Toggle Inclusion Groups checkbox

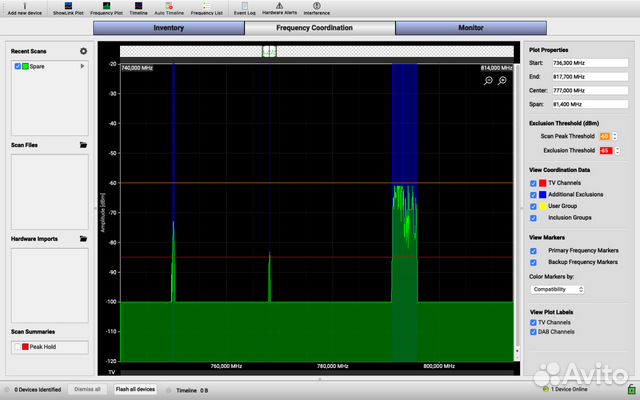click(533, 218)
